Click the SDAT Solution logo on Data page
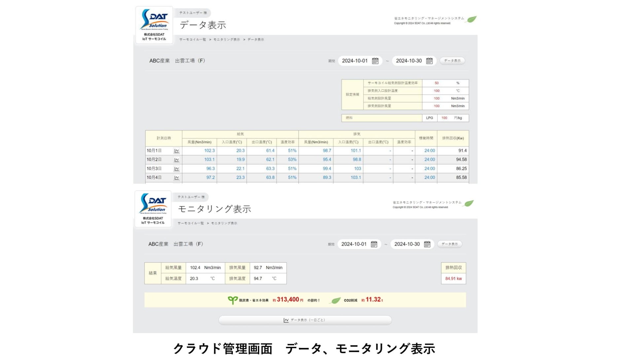This screenshot has width=644, height=362. coord(154,25)
